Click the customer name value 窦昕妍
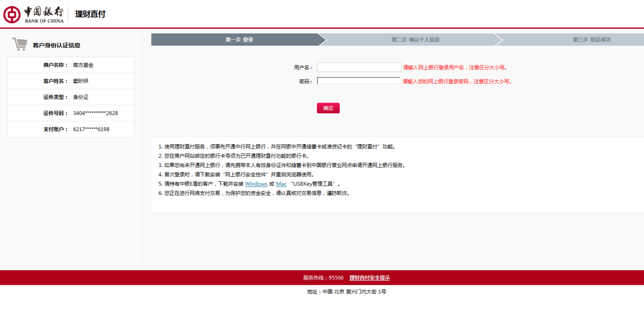This screenshot has width=644, height=329. pyautogui.click(x=81, y=81)
